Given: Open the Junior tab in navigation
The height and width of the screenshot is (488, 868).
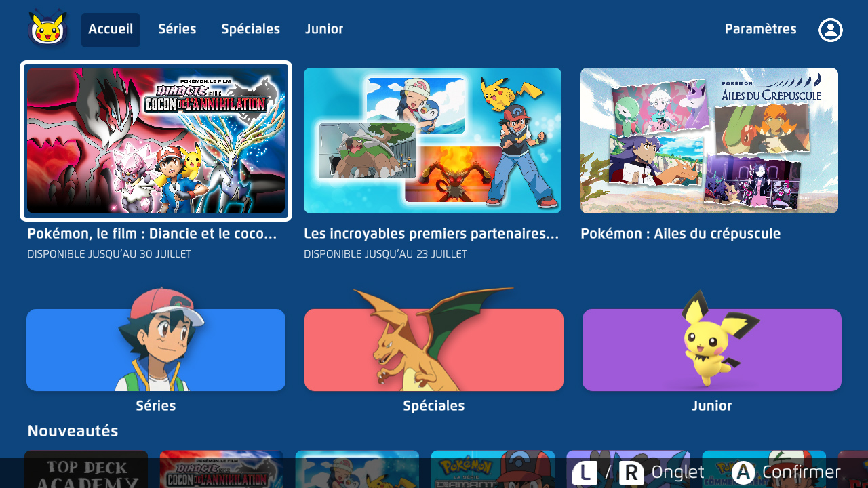Looking at the screenshot, I should click(x=324, y=30).
